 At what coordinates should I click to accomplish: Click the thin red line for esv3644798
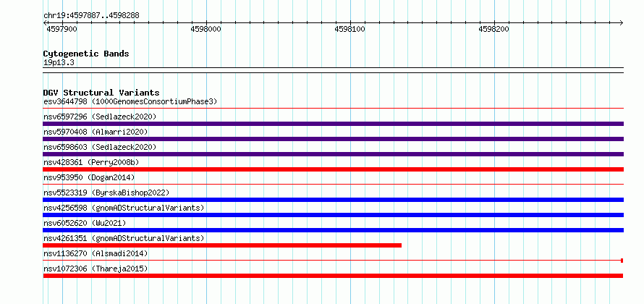click(333, 109)
